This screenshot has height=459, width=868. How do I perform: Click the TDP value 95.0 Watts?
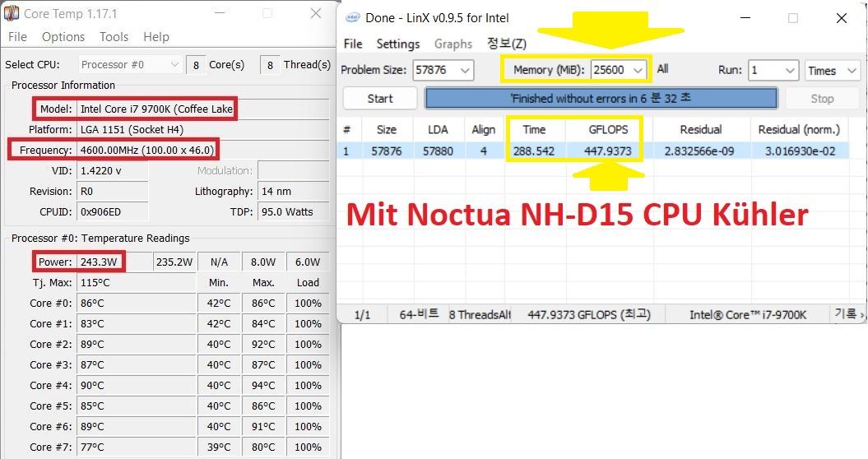294,211
